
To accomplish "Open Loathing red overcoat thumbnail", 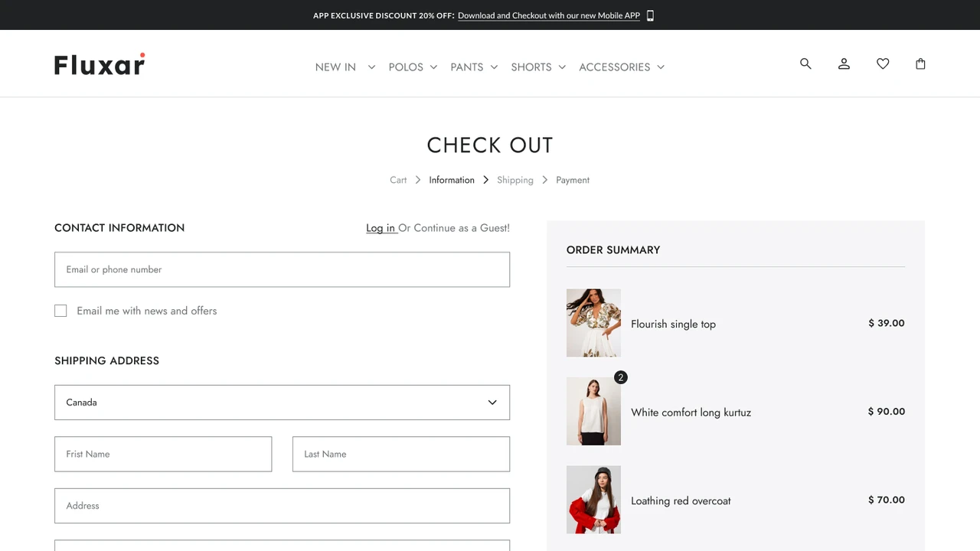I will [x=593, y=500].
